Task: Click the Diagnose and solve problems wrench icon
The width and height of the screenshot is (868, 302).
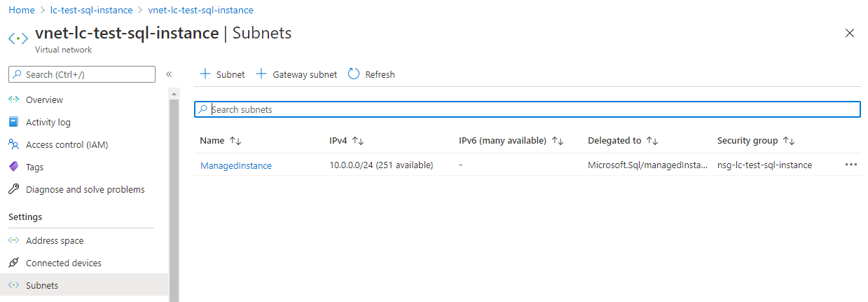Action: (13, 189)
